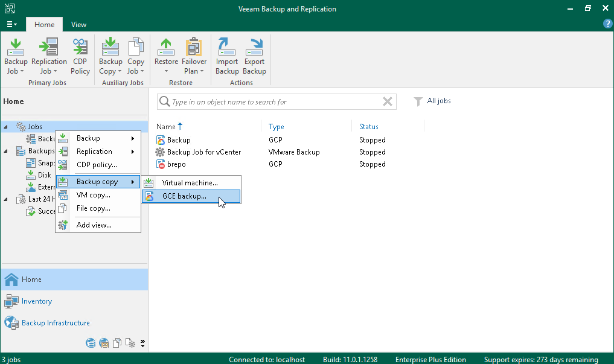Select the External tree item under Backups
Screen dimensions: 614x364
(x=40, y=187)
